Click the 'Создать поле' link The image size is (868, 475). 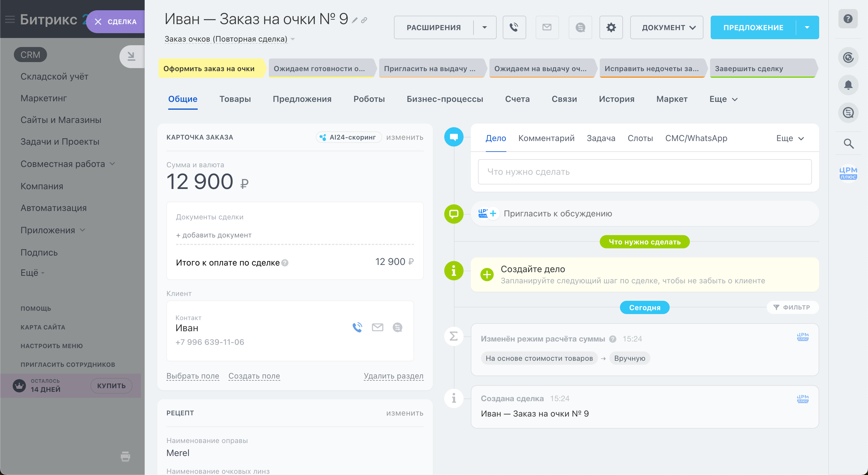[254, 376]
